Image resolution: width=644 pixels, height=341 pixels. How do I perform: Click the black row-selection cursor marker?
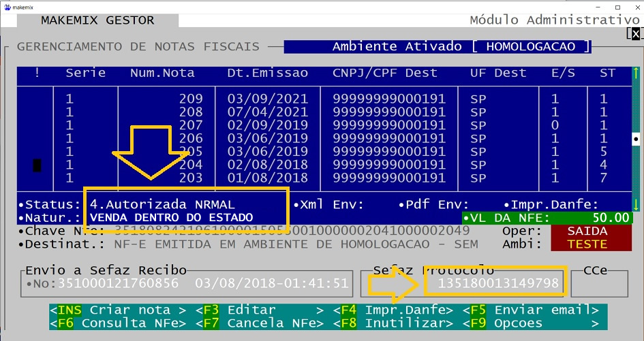[x=37, y=165]
